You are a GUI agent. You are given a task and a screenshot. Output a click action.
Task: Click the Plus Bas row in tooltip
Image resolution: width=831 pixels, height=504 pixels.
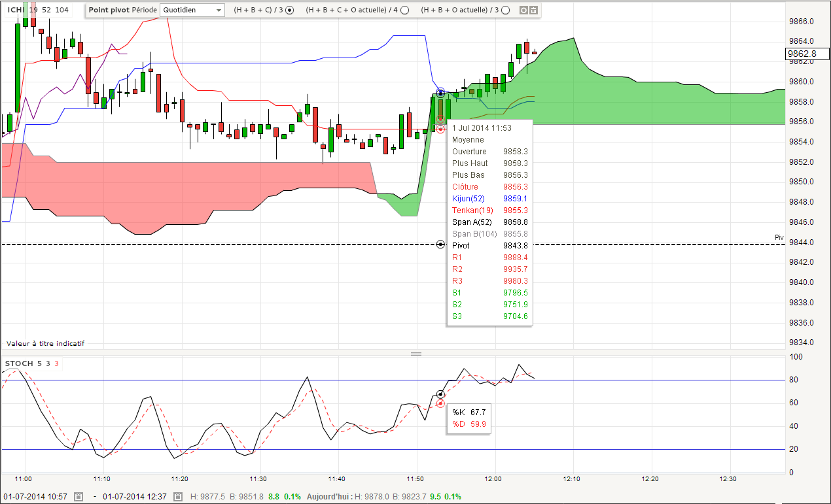pyautogui.click(x=489, y=175)
